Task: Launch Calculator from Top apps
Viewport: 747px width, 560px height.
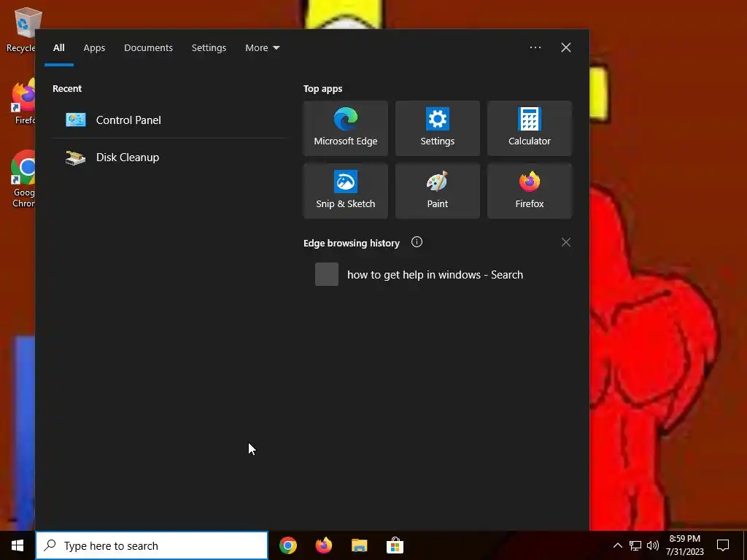Action: 530,128
